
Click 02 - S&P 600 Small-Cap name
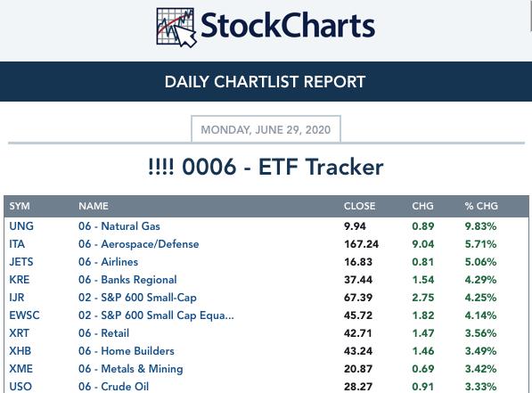tap(137, 298)
